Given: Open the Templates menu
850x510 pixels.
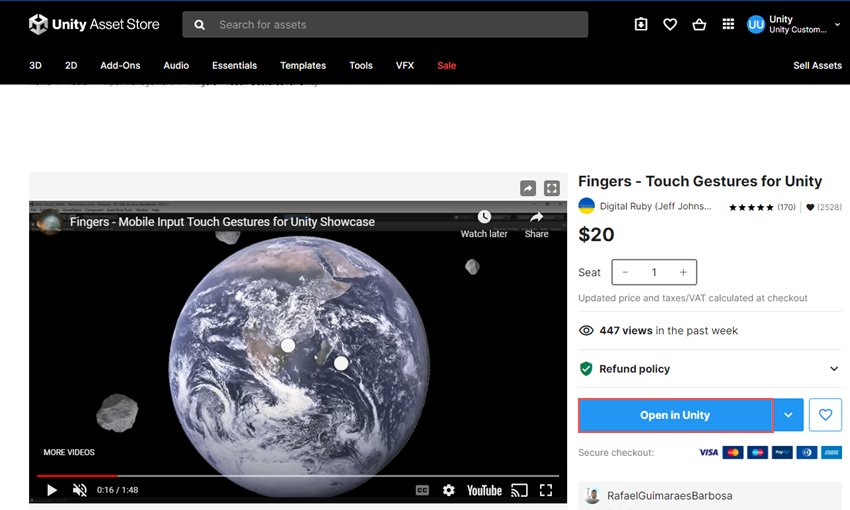Looking at the screenshot, I should [x=303, y=66].
